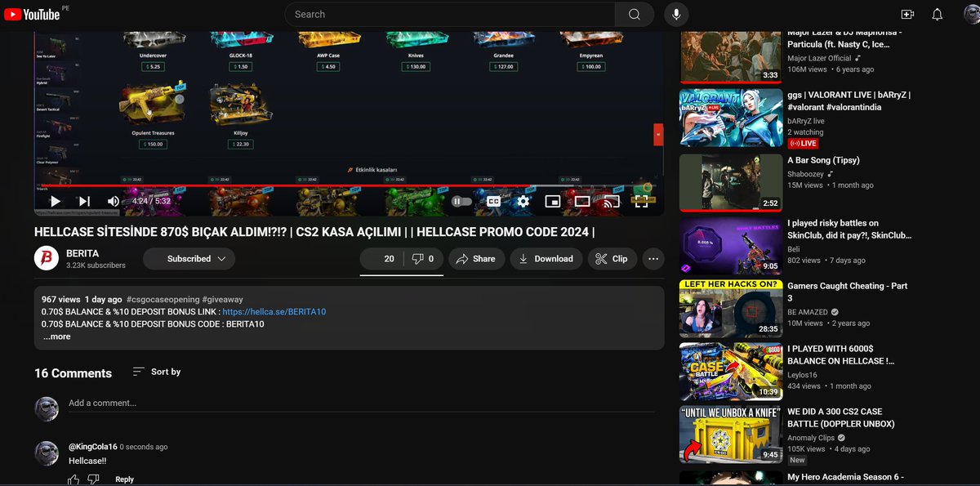
Task: Click the video title HELLCASE SİTESİNDE 870$
Action: [x=314, y=232]
